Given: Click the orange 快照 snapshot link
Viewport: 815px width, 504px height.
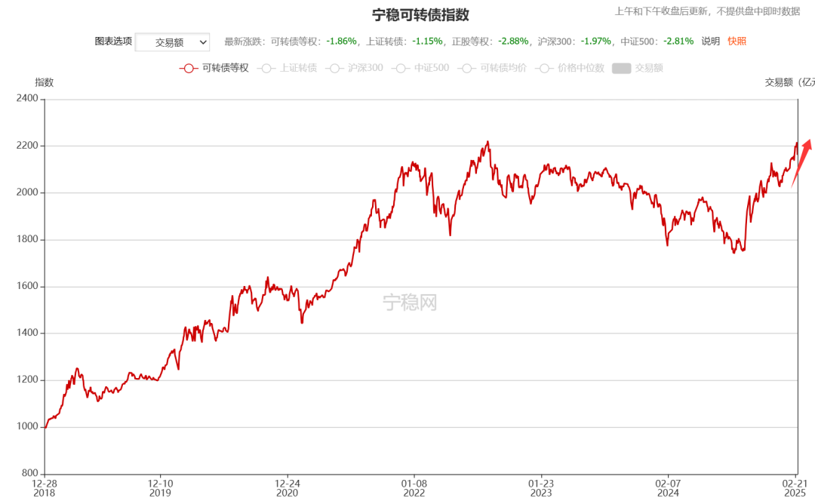Looking at the screenshot, I should click(737, 41).
